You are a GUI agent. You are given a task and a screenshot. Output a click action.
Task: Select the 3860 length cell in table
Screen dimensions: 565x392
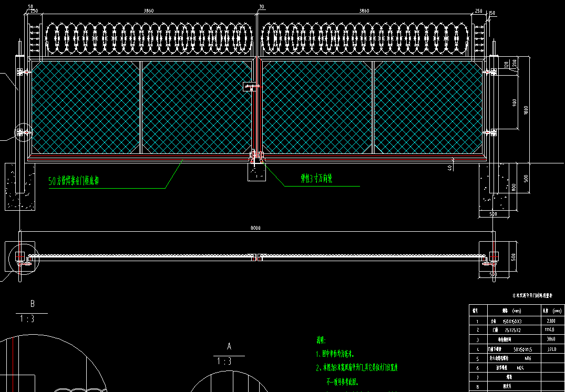(550, 339)
